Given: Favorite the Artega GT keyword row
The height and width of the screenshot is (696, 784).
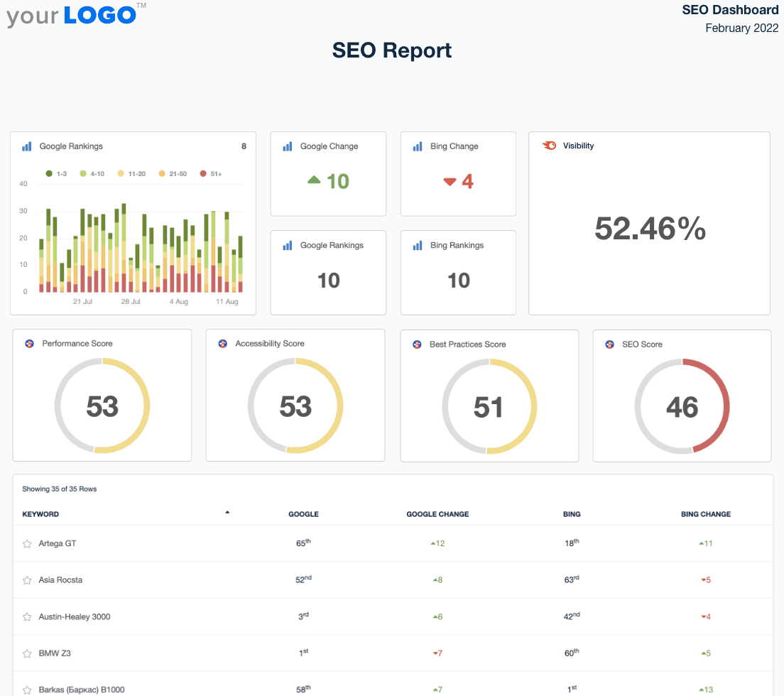Looking at the screenshot, I should point(27,543).
